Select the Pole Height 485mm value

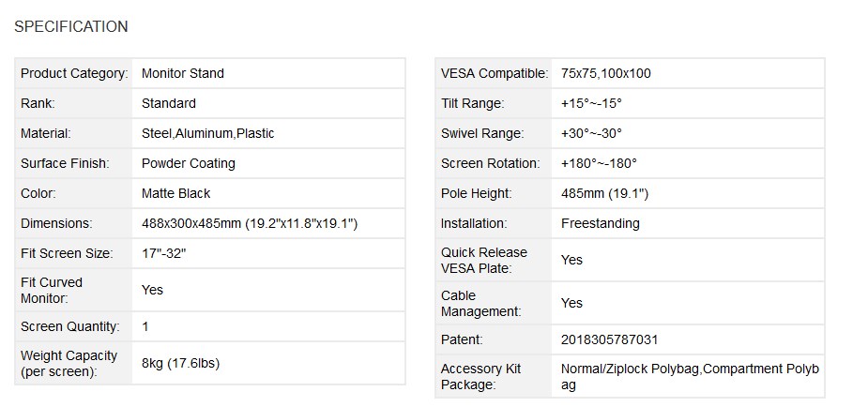(x=604, y=193)
